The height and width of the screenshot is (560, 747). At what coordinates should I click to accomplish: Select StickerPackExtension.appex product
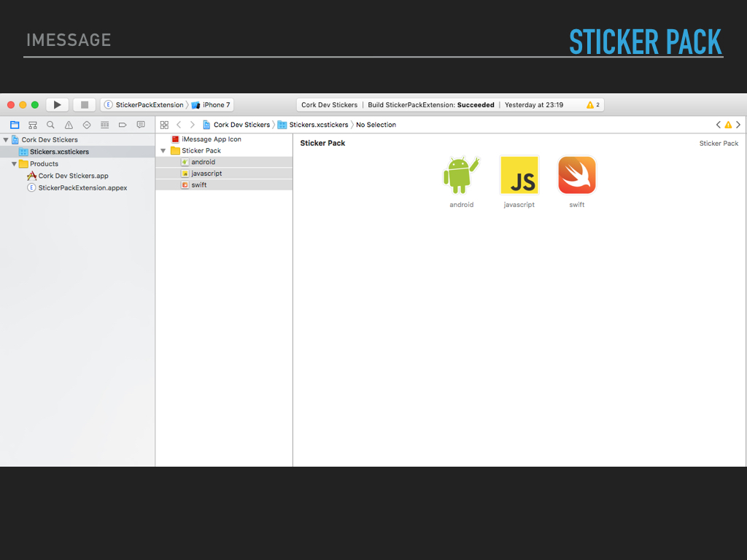77,187
